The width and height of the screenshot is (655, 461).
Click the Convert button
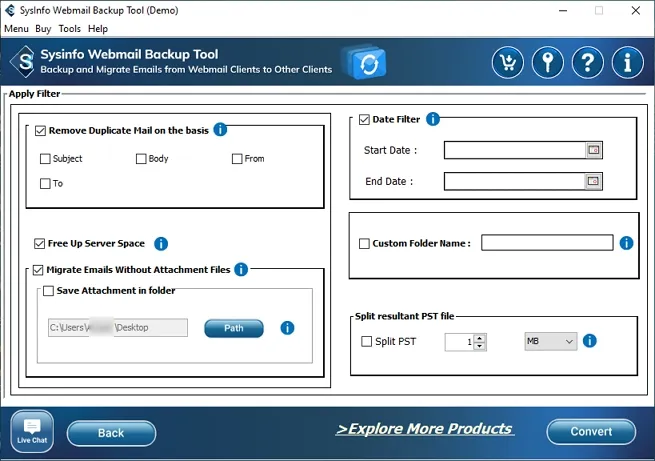(591, 431)
